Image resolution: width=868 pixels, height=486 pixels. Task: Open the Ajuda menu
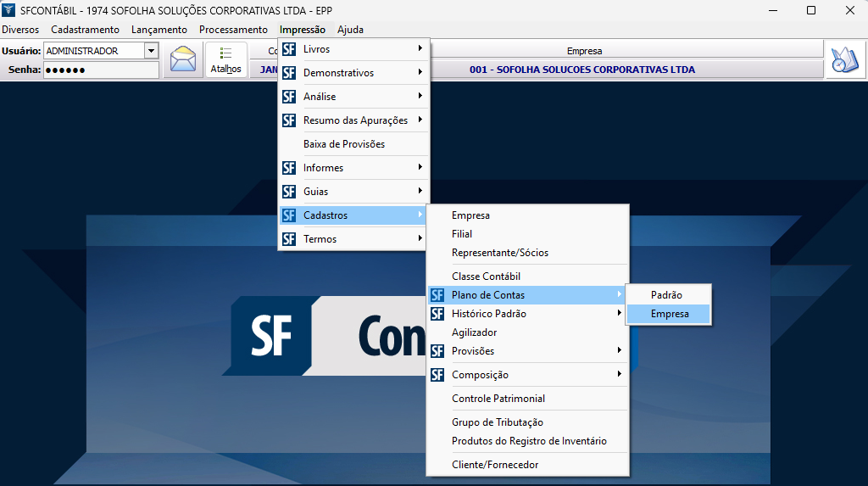350,30
